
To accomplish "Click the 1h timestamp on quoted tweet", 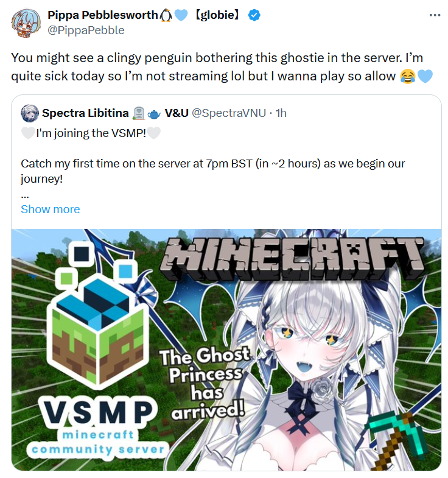I will pyautogui.click(x=281, y=113).
